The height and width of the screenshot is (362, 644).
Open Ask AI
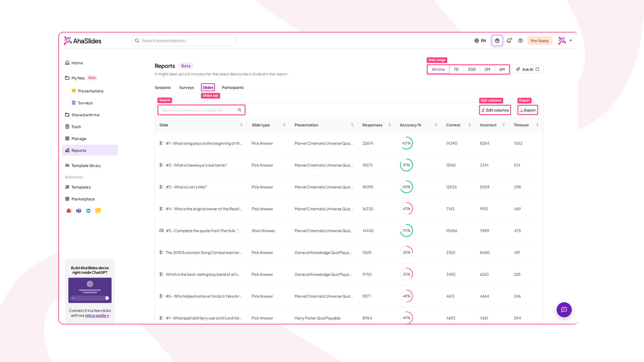click(528, 69)
